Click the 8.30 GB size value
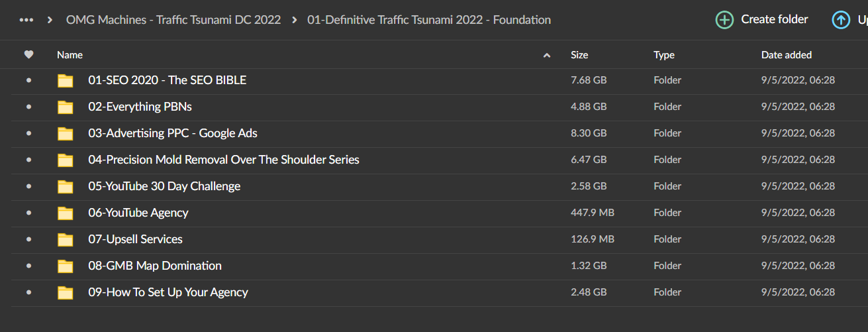868x332 pixels. 589,133
